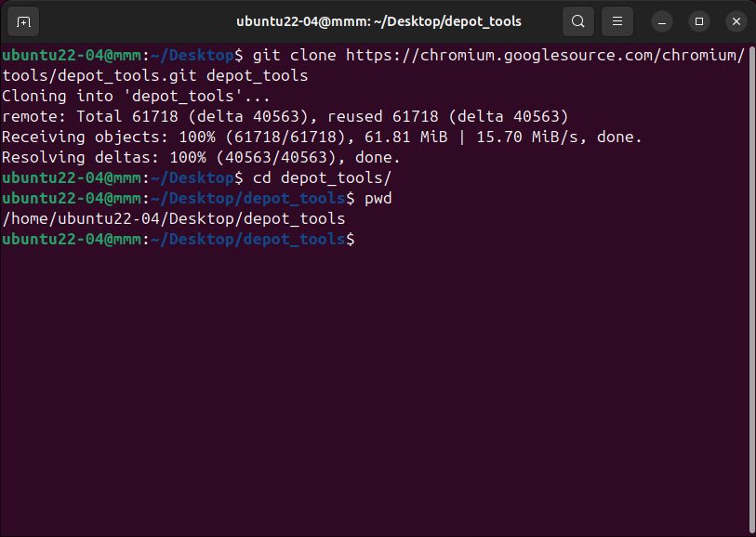Open the hamburger main menu
This screenshot has width=756, height=537.
tap(617, 21)
